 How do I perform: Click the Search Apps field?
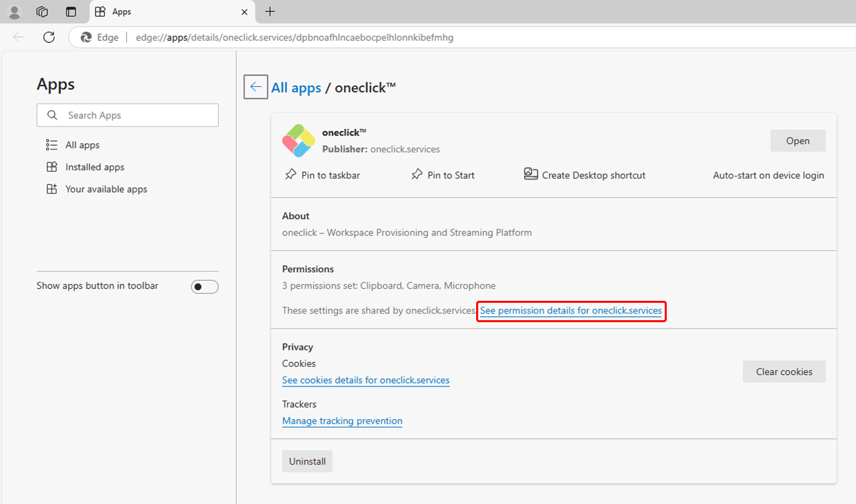(128, 116)
